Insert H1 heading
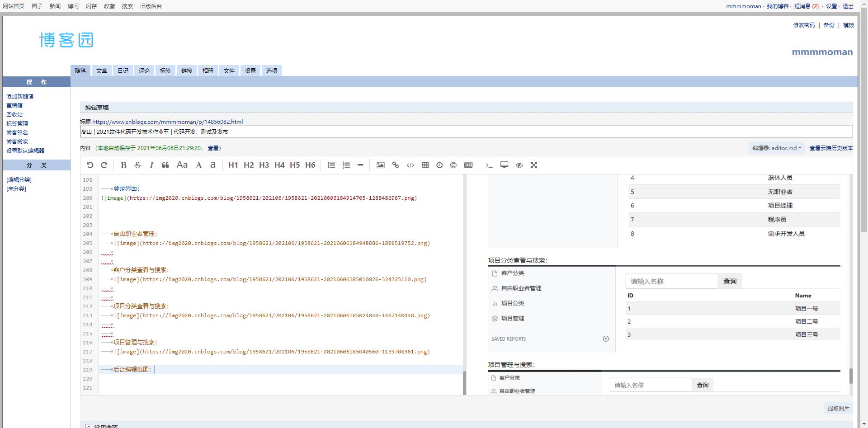The height and width of the screenshot is (428, 868). point(233,165)
